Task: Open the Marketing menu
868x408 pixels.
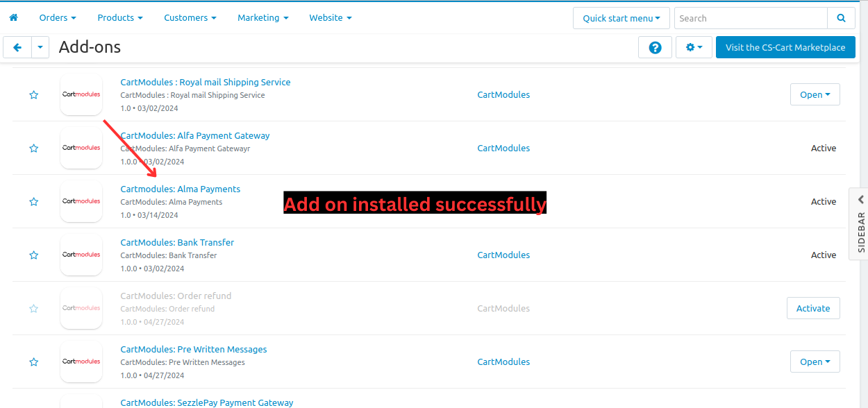Action: point(263,17)
